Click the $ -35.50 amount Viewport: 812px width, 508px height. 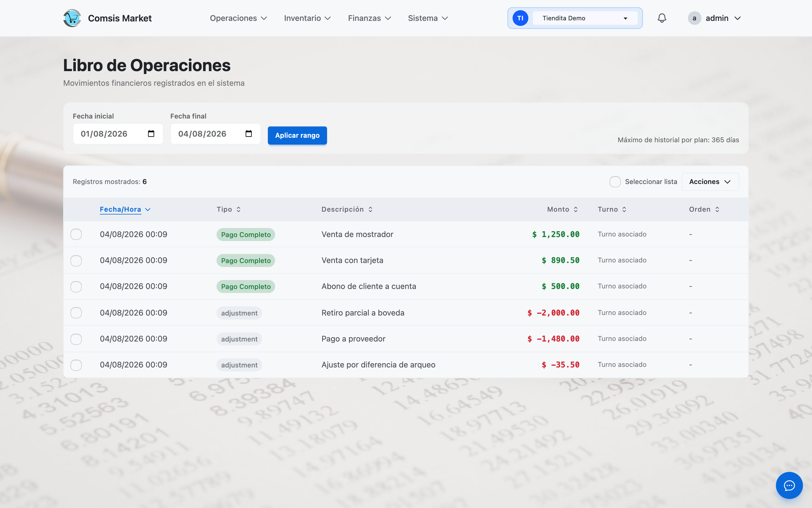(x=560, y=365)
